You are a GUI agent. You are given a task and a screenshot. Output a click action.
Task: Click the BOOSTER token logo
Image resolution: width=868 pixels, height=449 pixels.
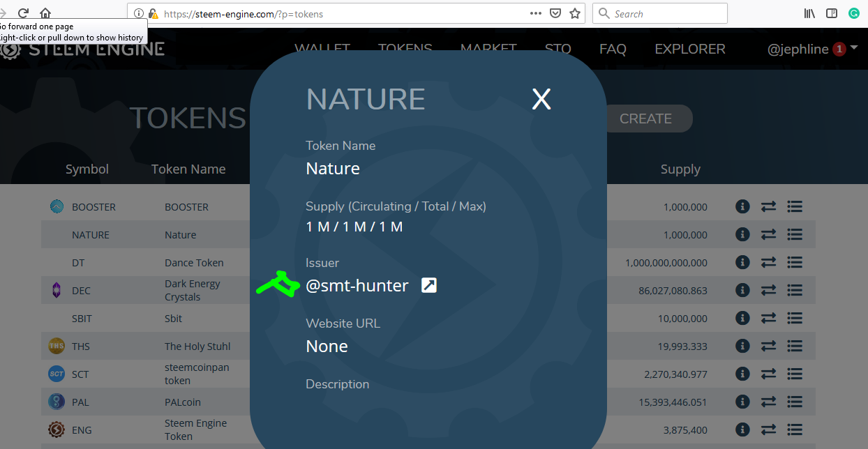(x=57, y=206)
